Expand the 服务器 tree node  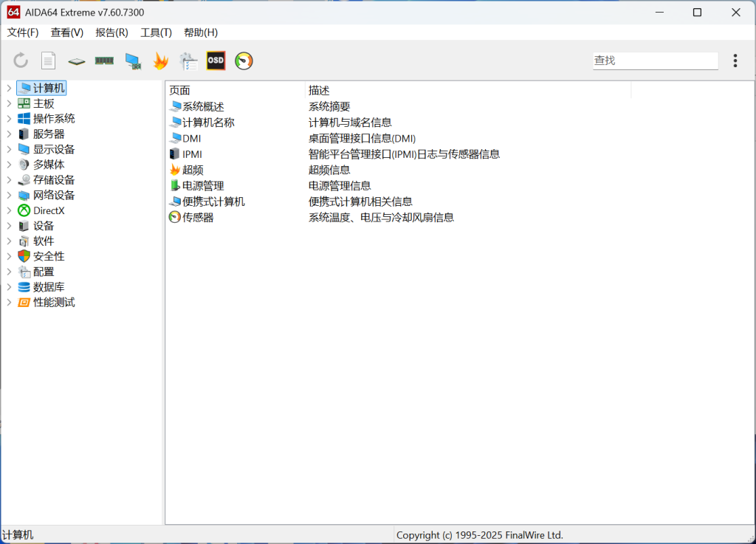[x=9, y=134]
